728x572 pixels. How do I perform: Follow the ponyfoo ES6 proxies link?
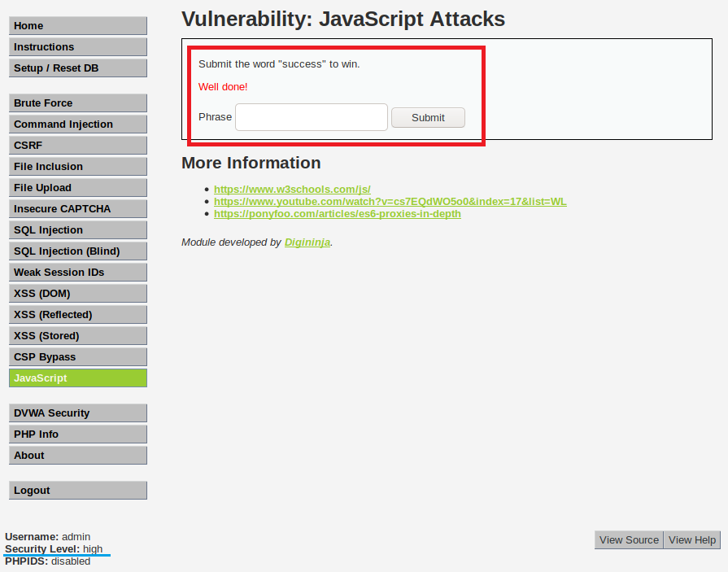pos(337,214)
